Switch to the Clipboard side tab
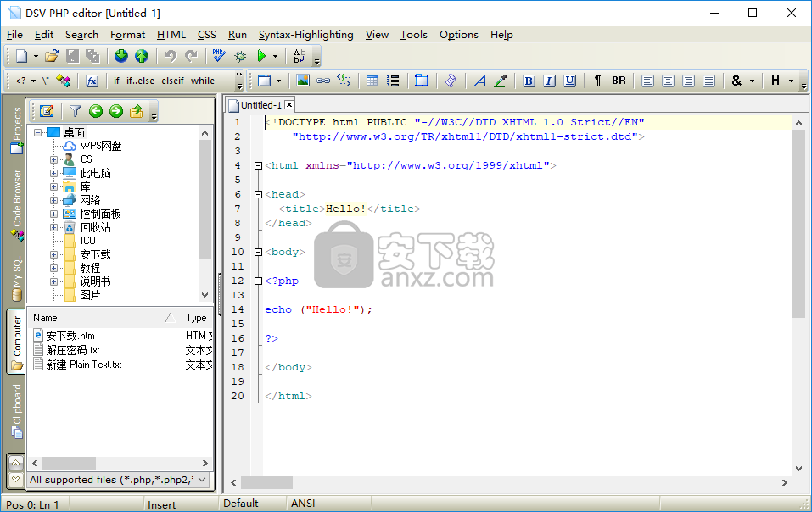Screen dimensions: 812x512 pyautogui.click(x=17, y=411)
